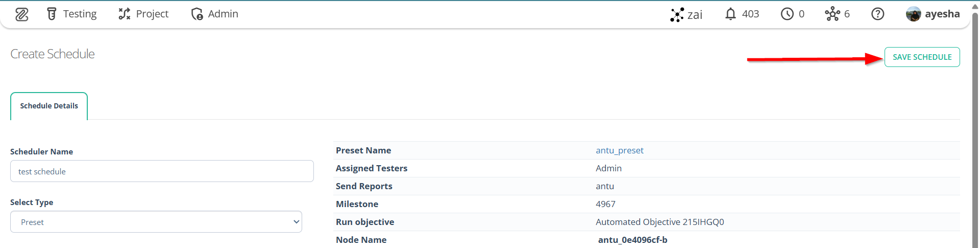Click the ZeuZ logo icon

22,14
